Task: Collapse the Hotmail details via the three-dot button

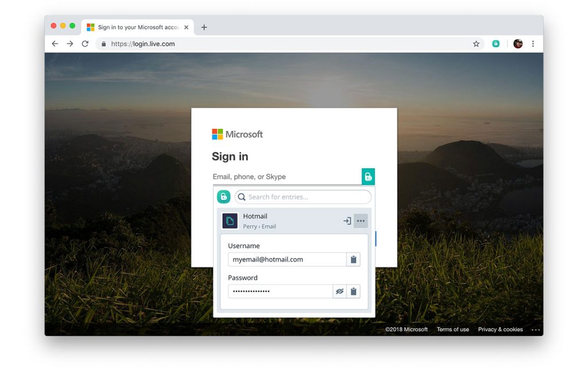Action: click(361, 221)
